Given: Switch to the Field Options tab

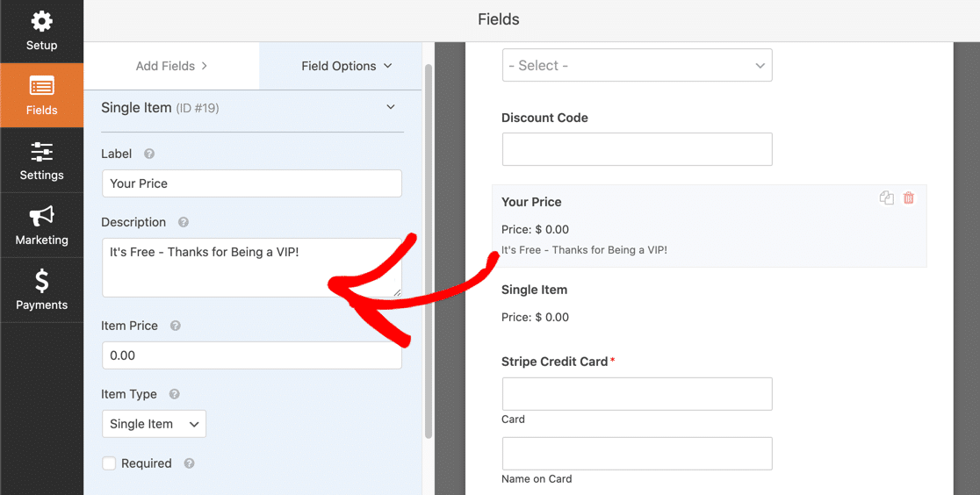Looking at the screenshot, I should (346, 66).
